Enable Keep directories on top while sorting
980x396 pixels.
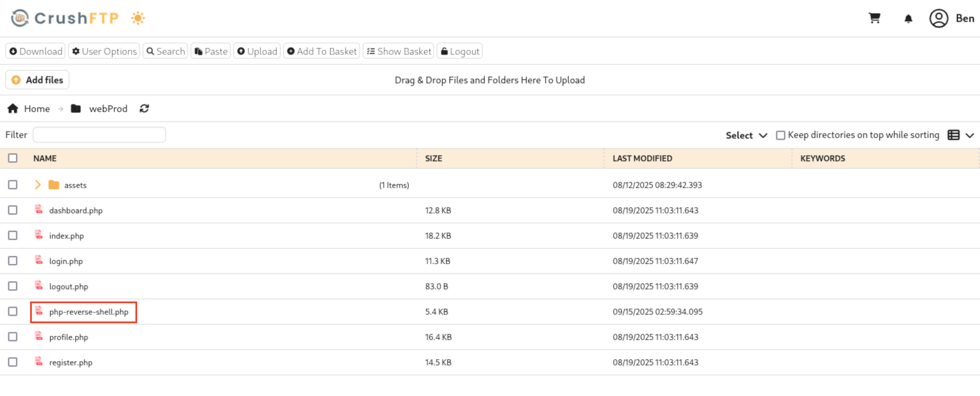pos(780,135)
